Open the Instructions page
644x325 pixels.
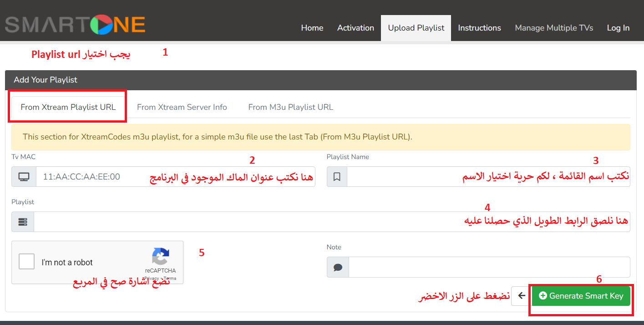click(479, 28)
